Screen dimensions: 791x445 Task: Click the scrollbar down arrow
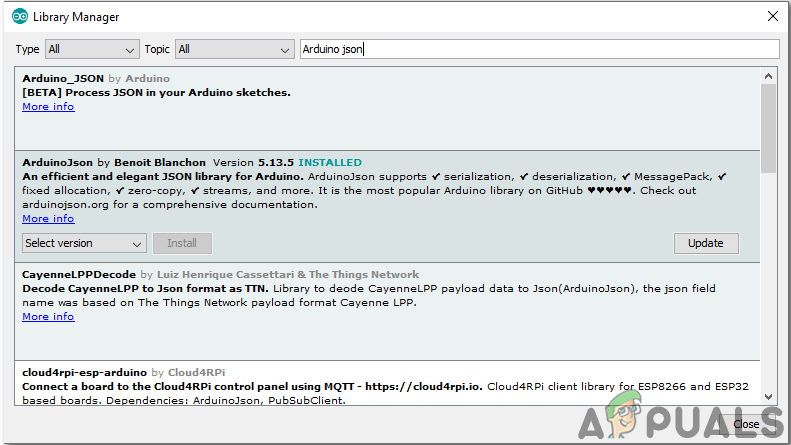768,397
